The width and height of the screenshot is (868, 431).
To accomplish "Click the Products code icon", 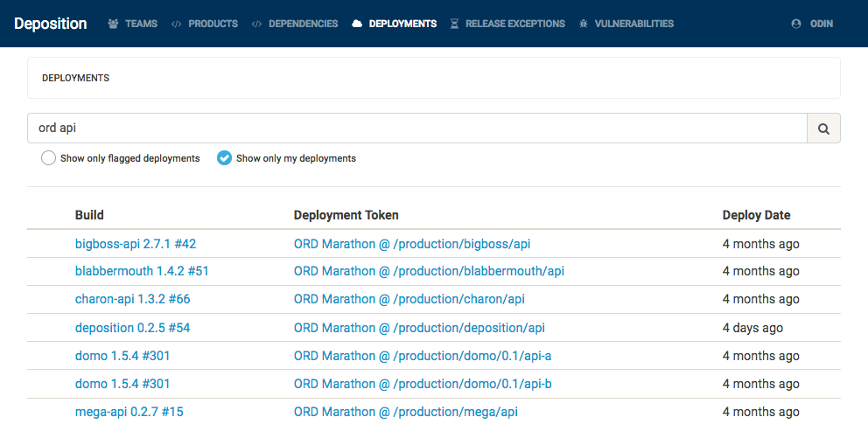I will tap(177, 24).
